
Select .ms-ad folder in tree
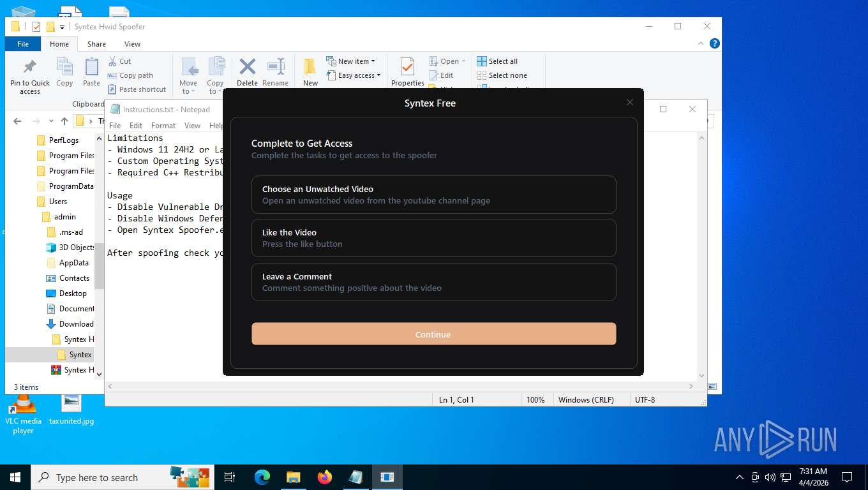(64, 232)
